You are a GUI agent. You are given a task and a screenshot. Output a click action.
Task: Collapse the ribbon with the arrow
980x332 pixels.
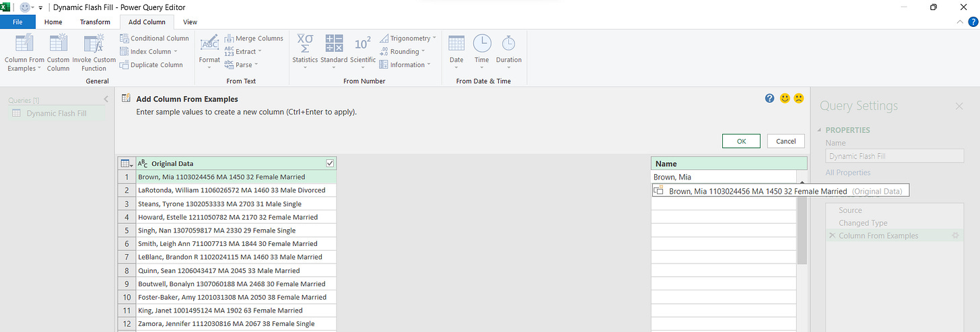pyautogui.click(x=960, y=22)
